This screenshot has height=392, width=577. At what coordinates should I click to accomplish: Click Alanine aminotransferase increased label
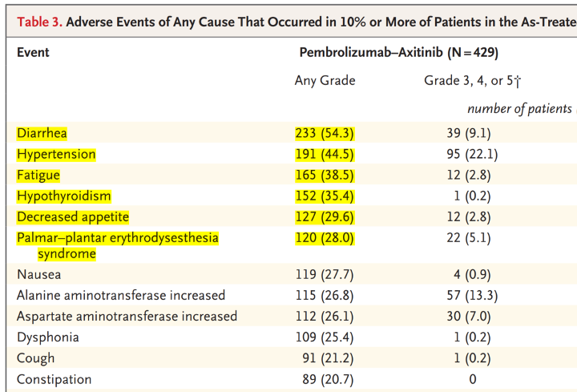(x=121, y=295)
